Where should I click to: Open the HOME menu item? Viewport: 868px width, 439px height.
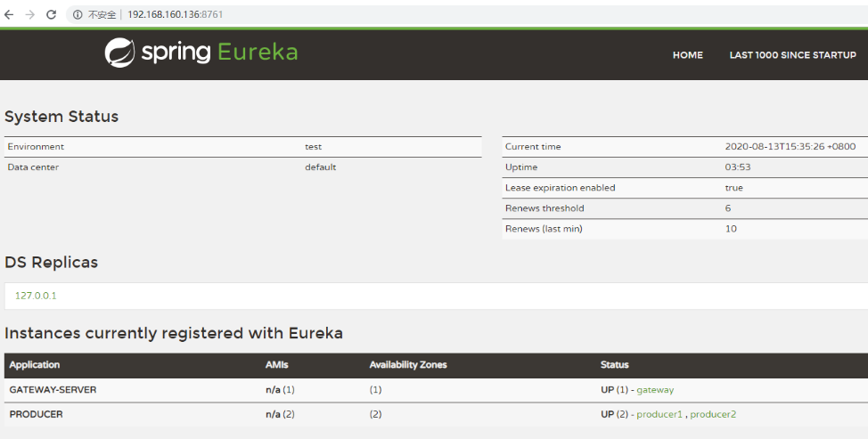click(x=687, y=54)
